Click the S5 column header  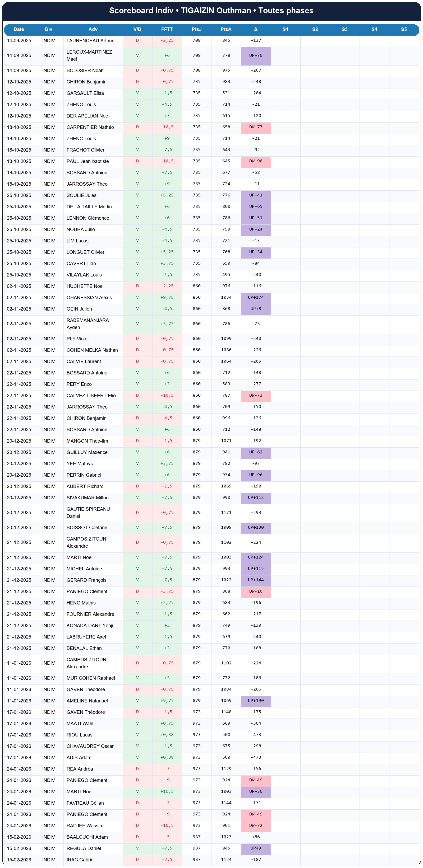pyautogui.click(x=404, y=29)
